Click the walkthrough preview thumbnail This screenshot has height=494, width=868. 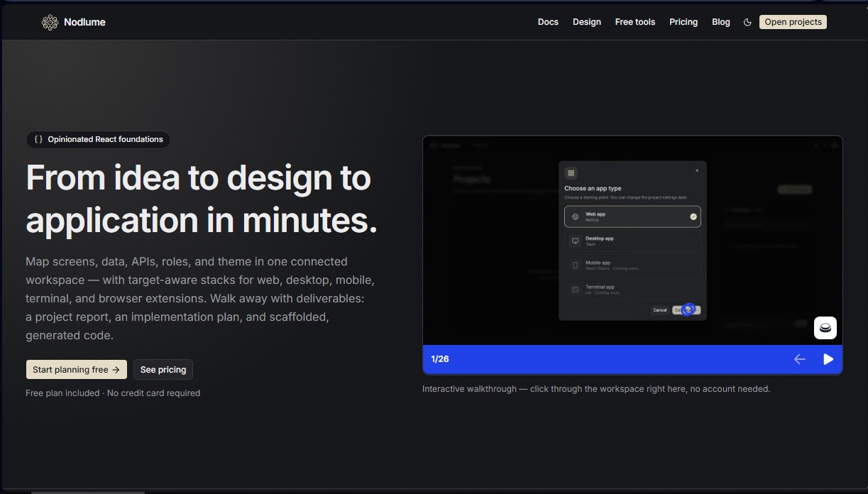tap(632, 241)
